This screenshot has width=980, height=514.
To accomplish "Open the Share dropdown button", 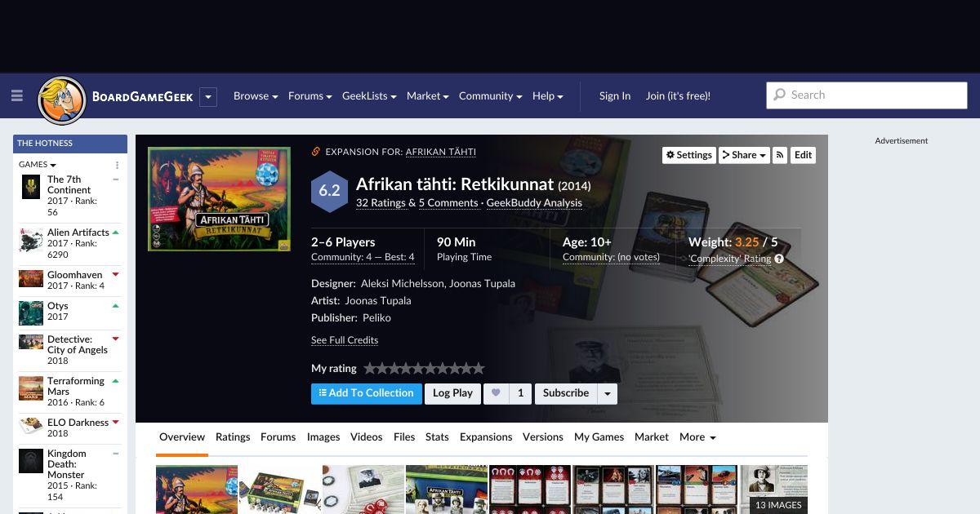I will click(744, 155).
